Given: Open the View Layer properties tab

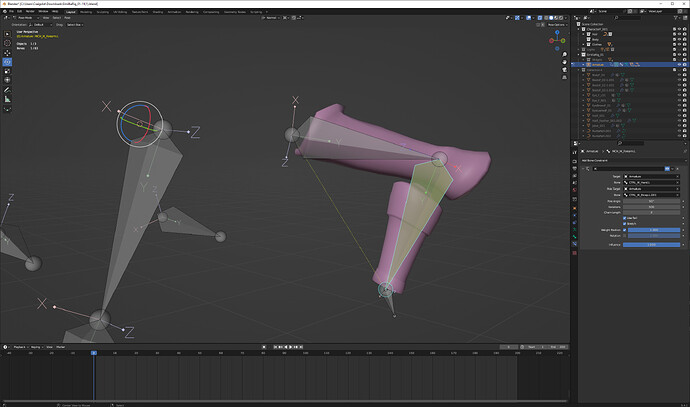Looking at the screenshot, I should pos(574,176).
